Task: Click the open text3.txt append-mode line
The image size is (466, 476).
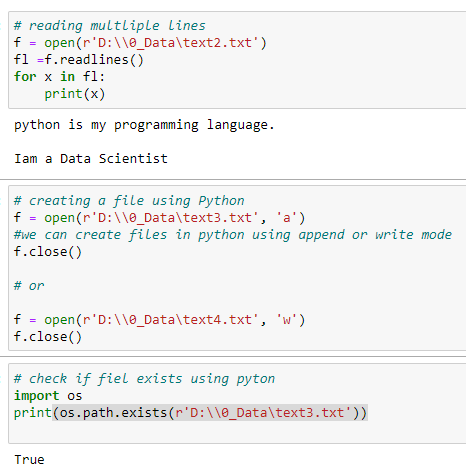Action: tap(159, 218)
